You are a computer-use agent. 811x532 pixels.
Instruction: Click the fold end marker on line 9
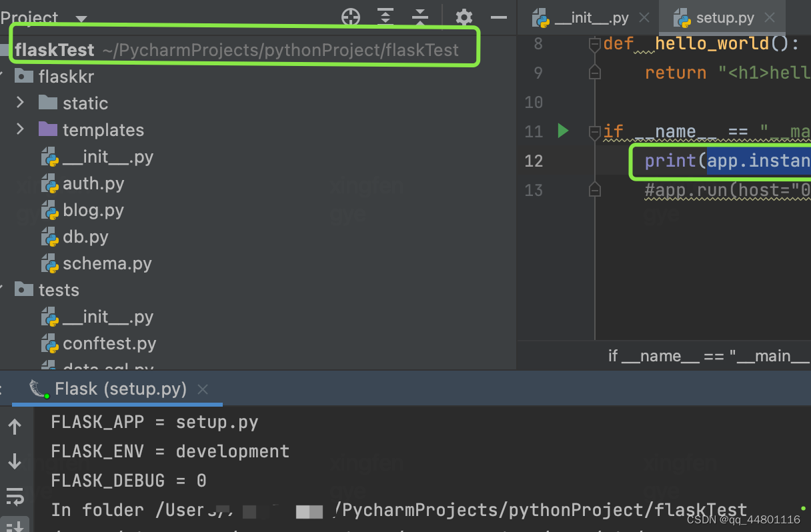tap(595, 73)
